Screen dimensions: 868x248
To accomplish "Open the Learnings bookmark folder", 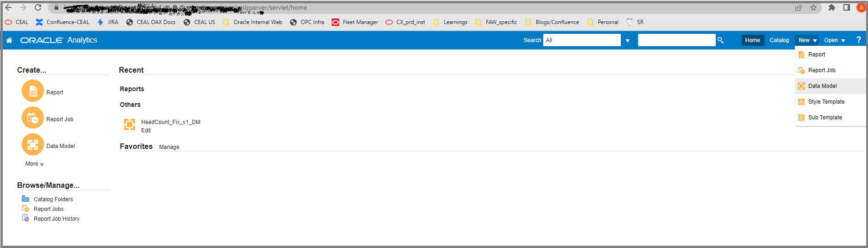I will 450,22.
